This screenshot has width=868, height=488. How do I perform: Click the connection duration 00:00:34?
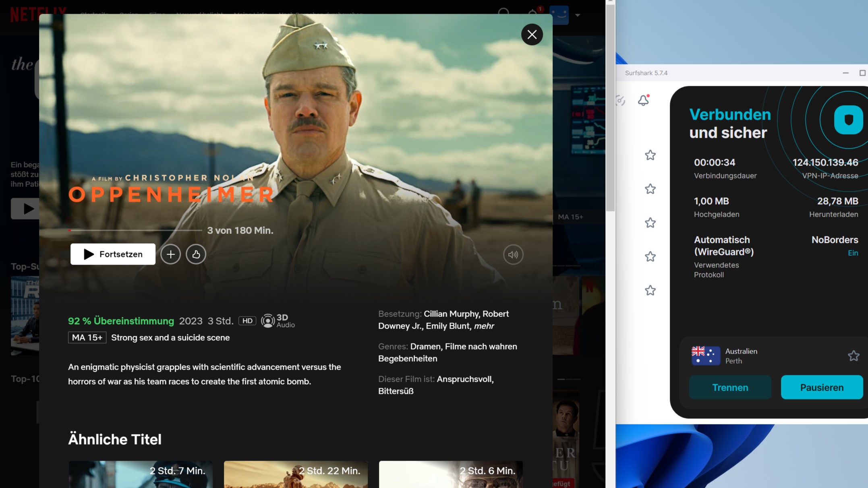(715, 162)
